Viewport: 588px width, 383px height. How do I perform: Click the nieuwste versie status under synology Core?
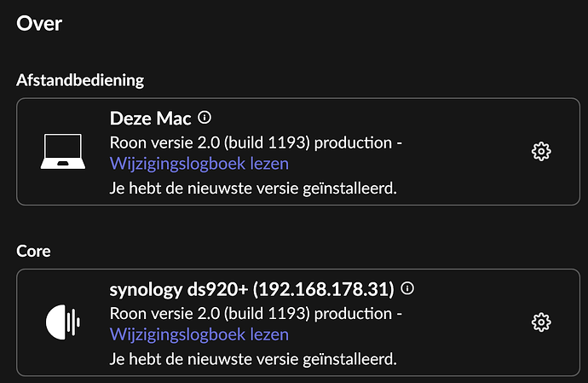(x=253, y=359)
